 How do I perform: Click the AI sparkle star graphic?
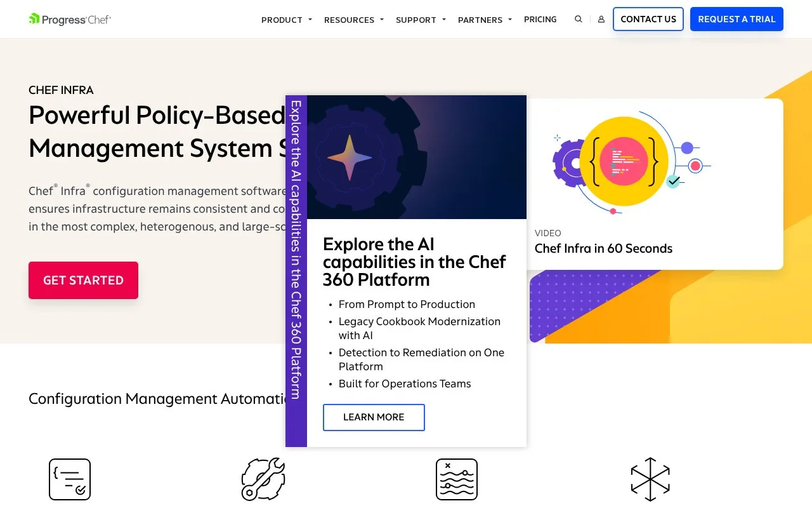point(350,157)
